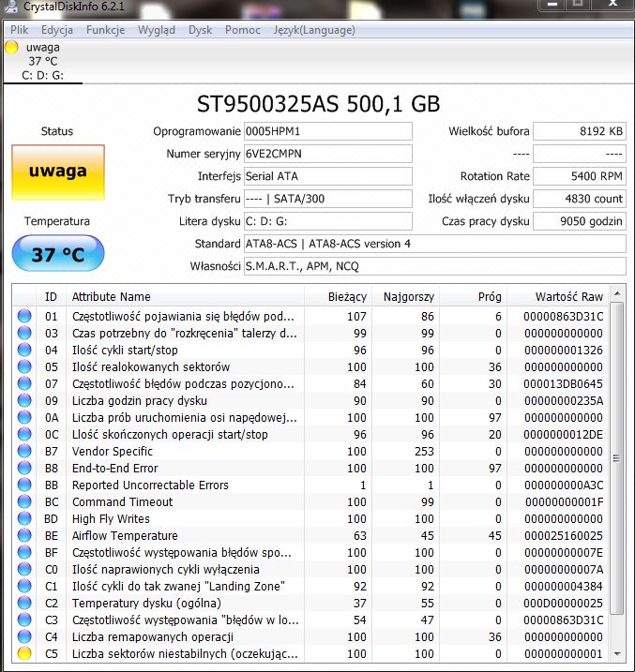The image size is (635, 672).
Task: Select the Liczba sektorów niestabilnych row name
Action: (x=185, y=653)
